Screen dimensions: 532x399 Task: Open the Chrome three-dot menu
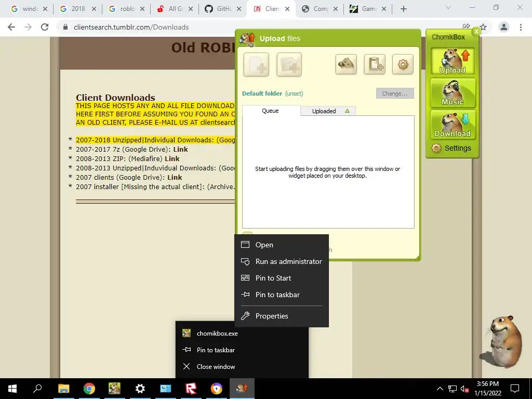521,27
